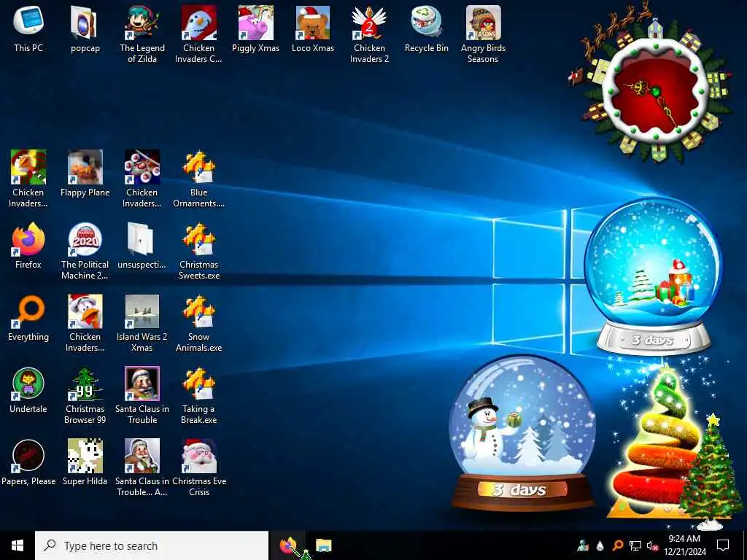Launch Christmas Eve Crisis Santa icon

[198, 467]
